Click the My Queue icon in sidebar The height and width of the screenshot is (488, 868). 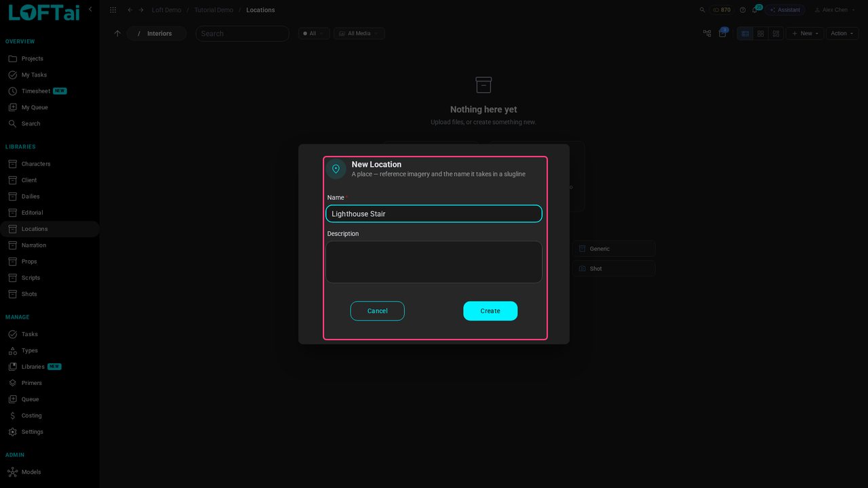pos(12,108)
